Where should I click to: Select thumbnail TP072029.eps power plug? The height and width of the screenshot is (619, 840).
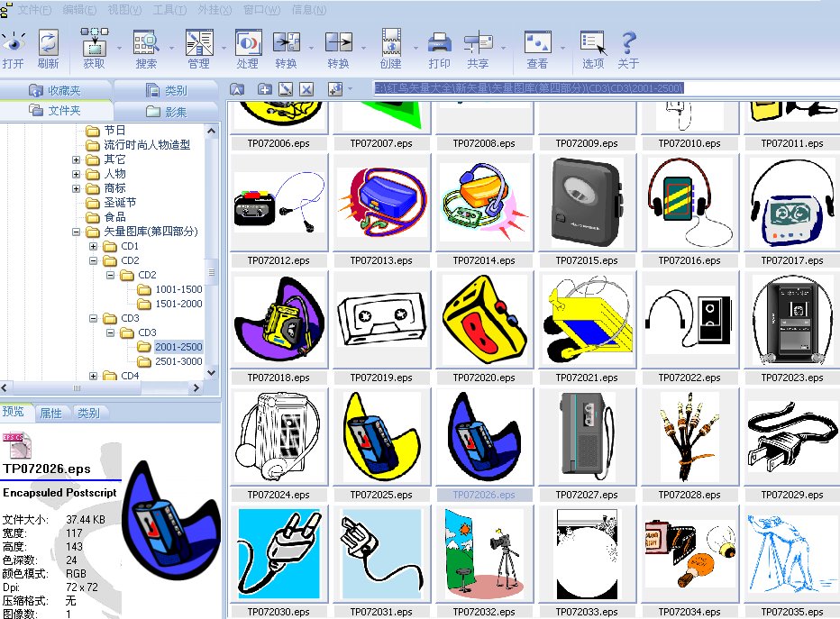792,437
